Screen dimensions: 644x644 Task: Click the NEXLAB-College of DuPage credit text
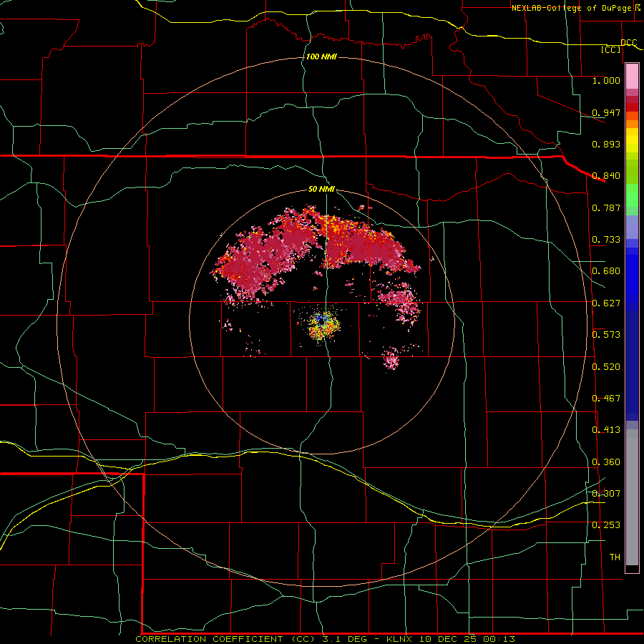pyautogui.click(x=576, y=8)
